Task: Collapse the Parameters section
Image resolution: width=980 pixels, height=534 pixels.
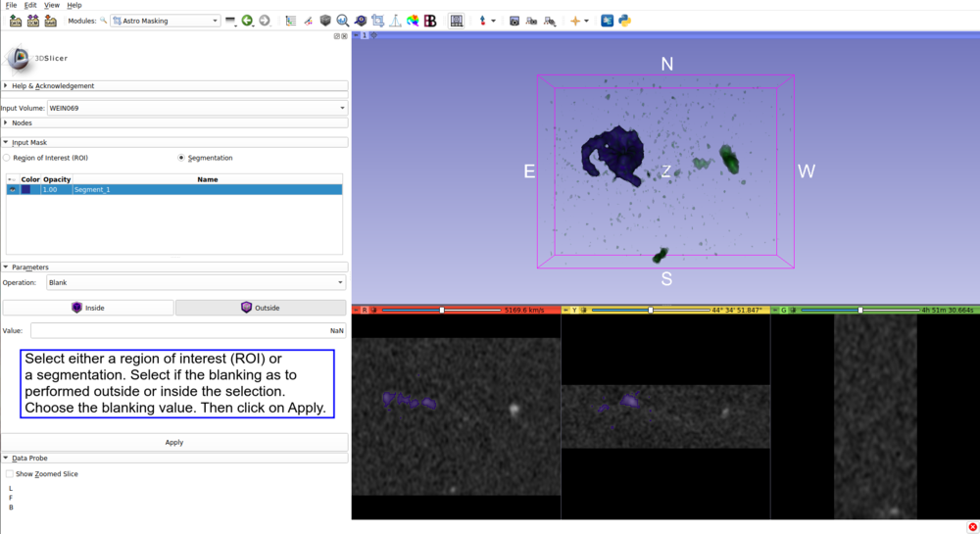Action: pos(174,267)
